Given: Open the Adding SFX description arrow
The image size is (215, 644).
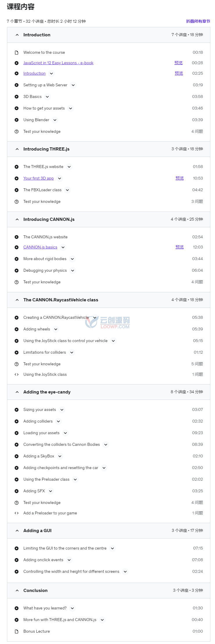Looking at the screenshot, I should (51, 491).
